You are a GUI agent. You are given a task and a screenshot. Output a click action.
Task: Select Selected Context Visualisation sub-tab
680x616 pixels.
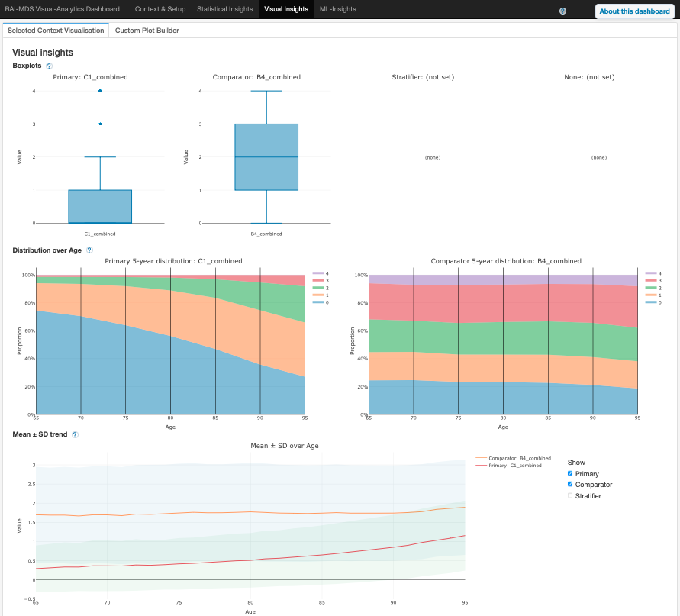[56, 31]
